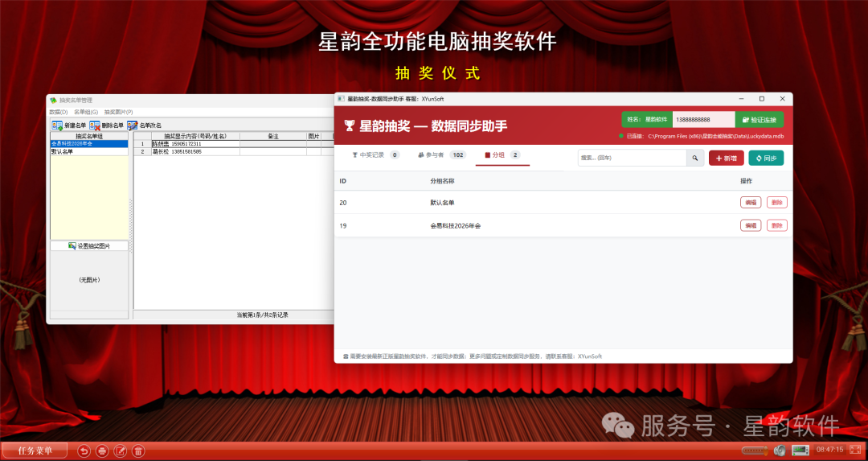The width and height of the screenshot is (868, 461).
Task: Switch to the 中奖记录 tab
Action: pos(375,155)
